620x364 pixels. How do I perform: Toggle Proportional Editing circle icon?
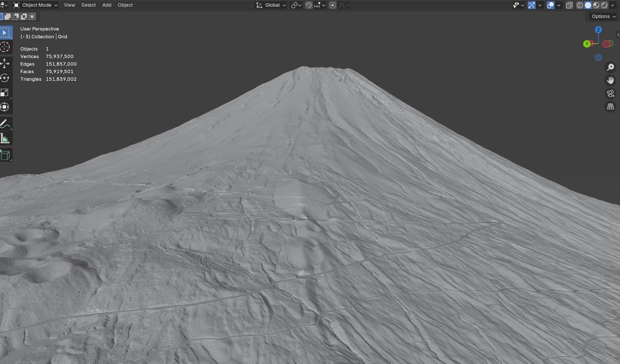click(x=333, y=5)
